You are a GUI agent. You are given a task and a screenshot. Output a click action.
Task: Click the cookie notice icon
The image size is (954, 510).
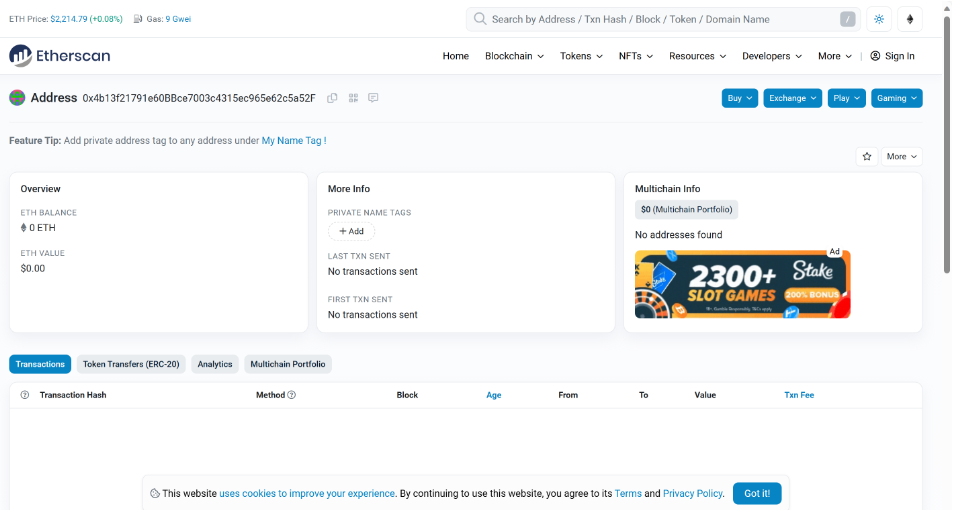(155, 494)
